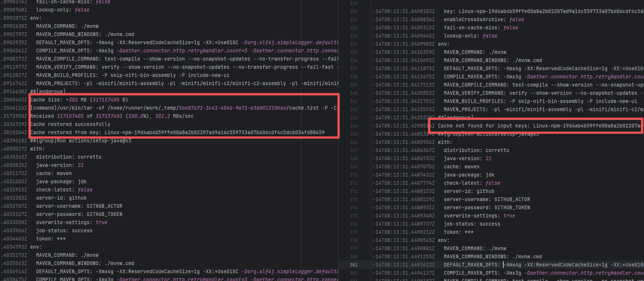The image size is (644, 281).
Task: Click the 'key: Linux-npm-19d4ab4b59' line in right pane
Action: click(539, 11)
